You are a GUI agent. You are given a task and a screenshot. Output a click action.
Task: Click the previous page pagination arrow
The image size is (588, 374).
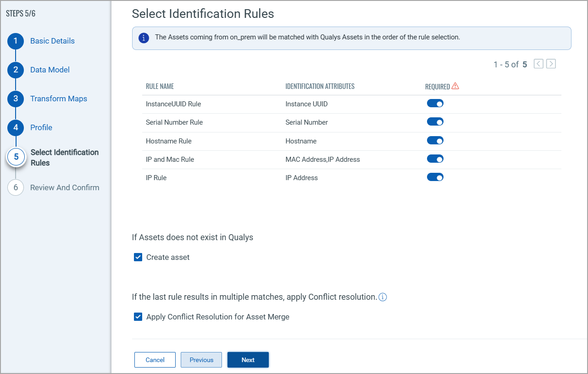point(538,64)
